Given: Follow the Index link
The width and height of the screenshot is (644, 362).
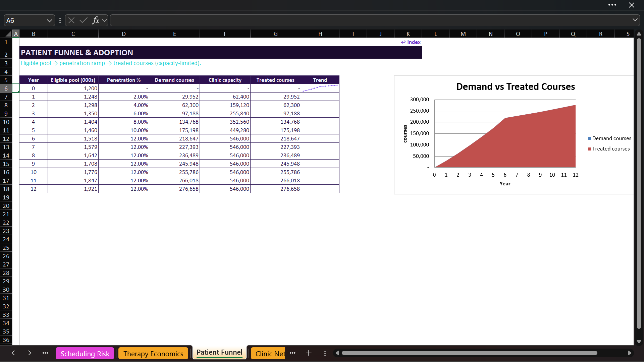Looking at the screenshot, I should coord(411,42).
